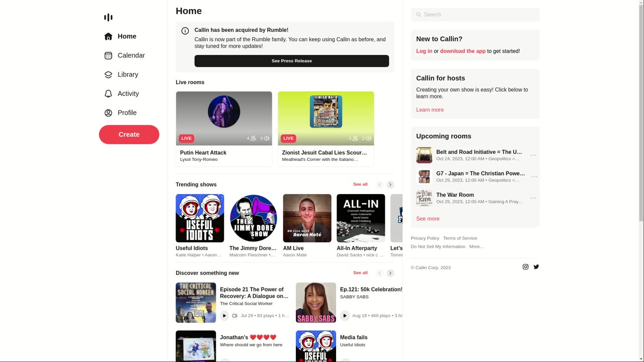Click the Callin logo icon
Image resolution: width=644 pixels, height=362 pixels.
tap(108, 18)
